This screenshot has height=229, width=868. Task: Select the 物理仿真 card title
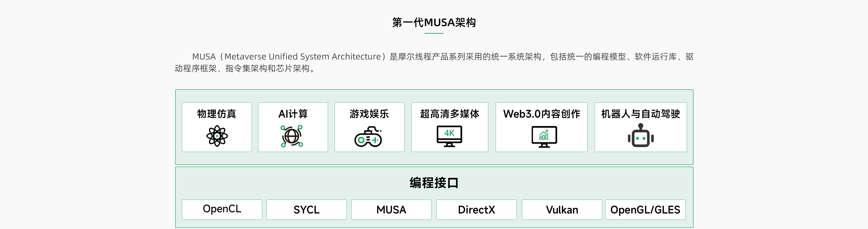(x=217, y=114)
